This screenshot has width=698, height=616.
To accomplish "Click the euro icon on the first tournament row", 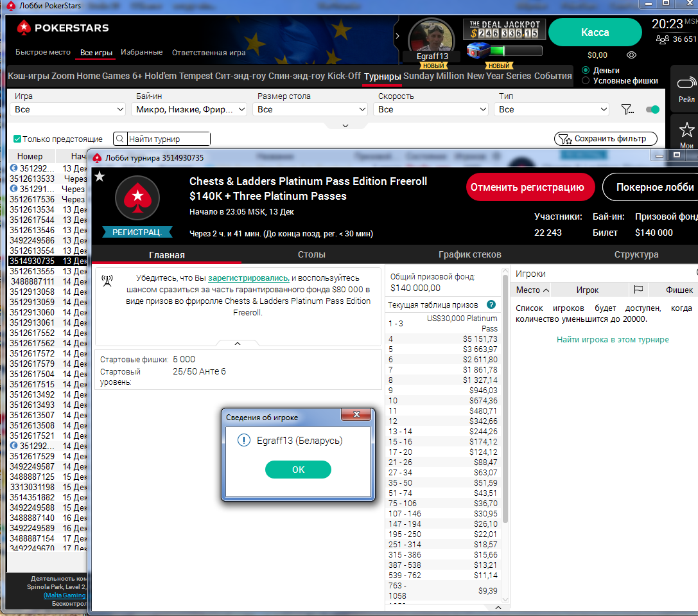I will click(13, 168).
